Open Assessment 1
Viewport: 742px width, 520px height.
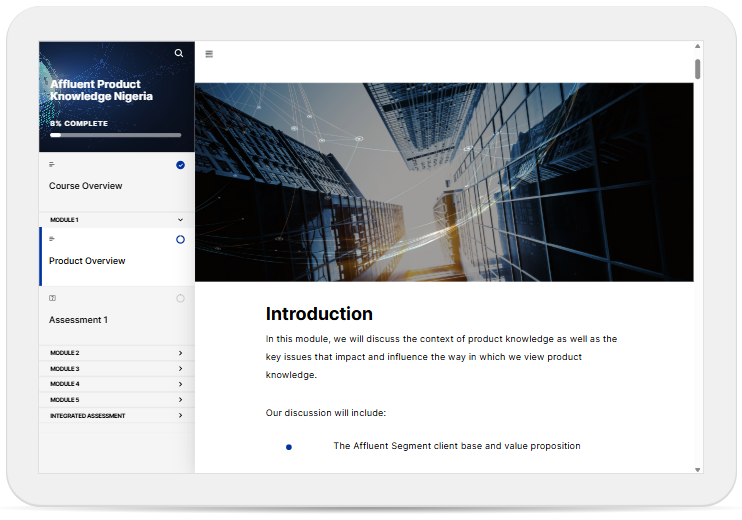pyautogui.click(x=117, y=316)
